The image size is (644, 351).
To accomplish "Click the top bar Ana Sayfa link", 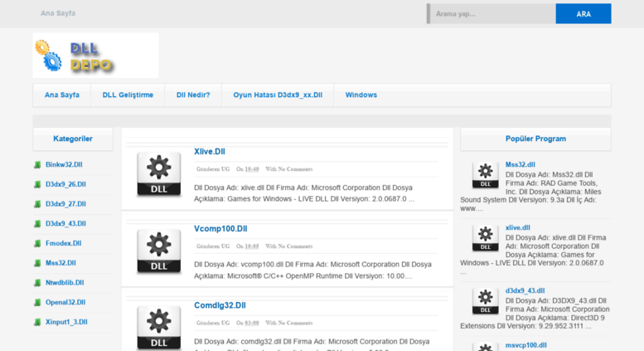I will click(58, 13).
